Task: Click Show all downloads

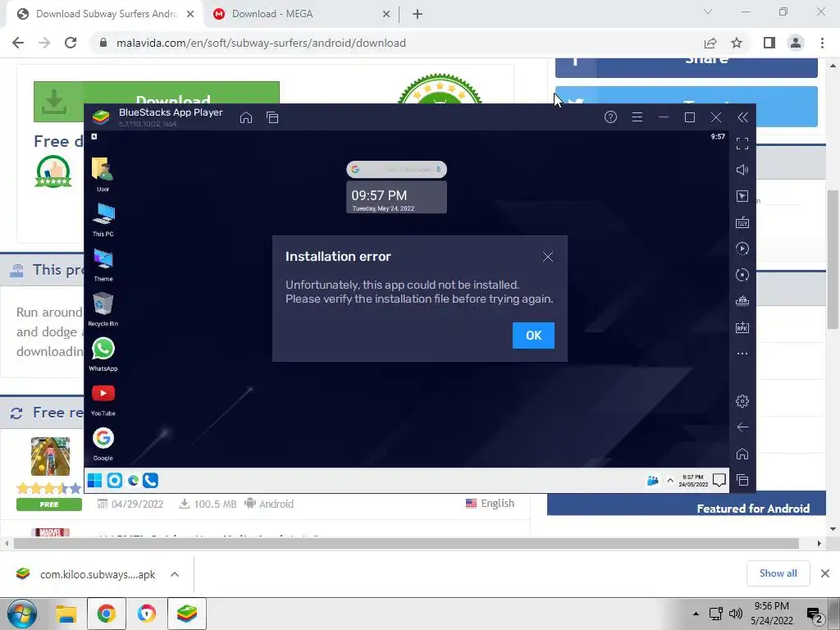Action: point(778,573)
